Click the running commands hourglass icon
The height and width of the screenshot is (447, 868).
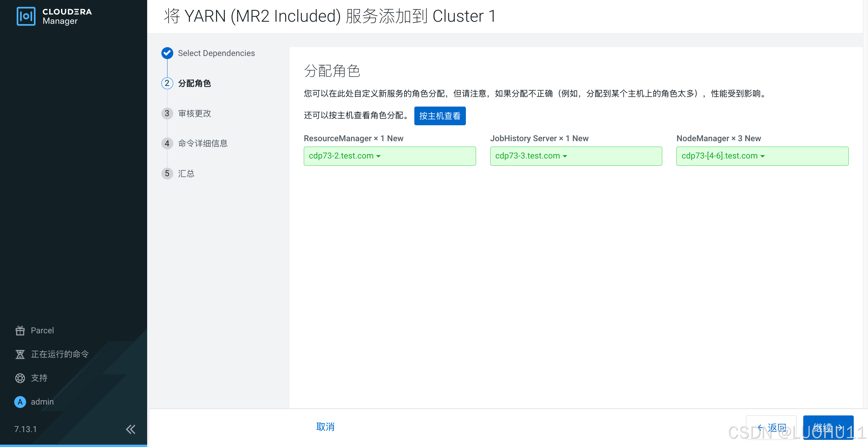[x=20, y=354]
